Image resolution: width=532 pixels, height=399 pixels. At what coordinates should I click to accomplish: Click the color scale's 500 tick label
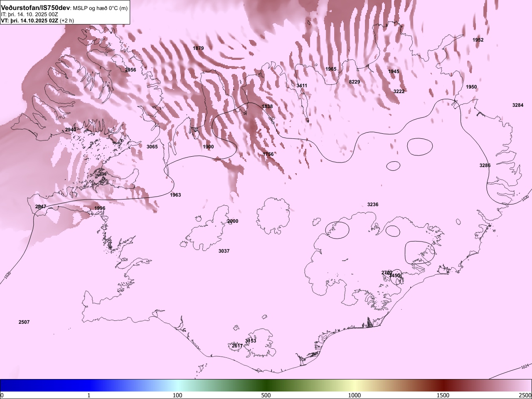266,395
